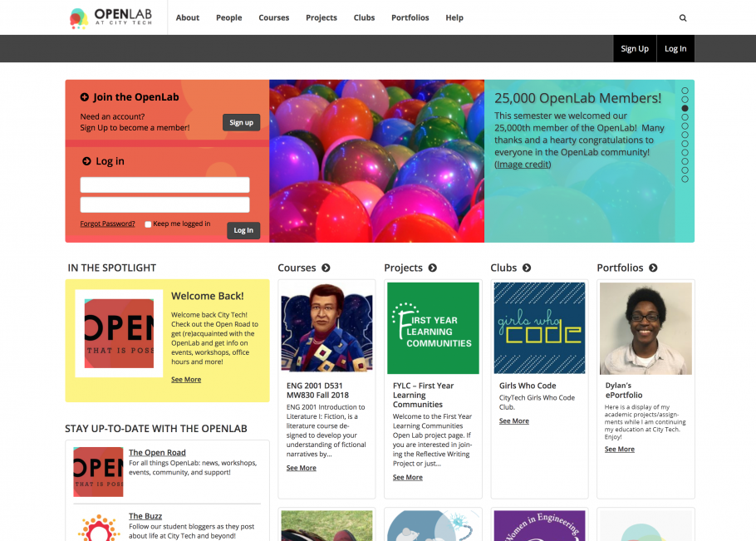Click the Portfolios section heading

[620, 268]
